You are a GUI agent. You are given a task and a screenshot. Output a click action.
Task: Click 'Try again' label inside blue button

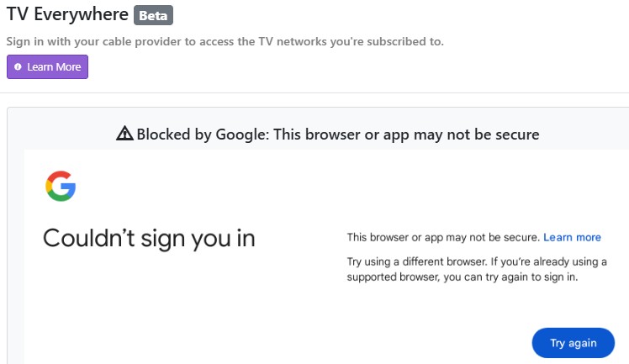573,342
